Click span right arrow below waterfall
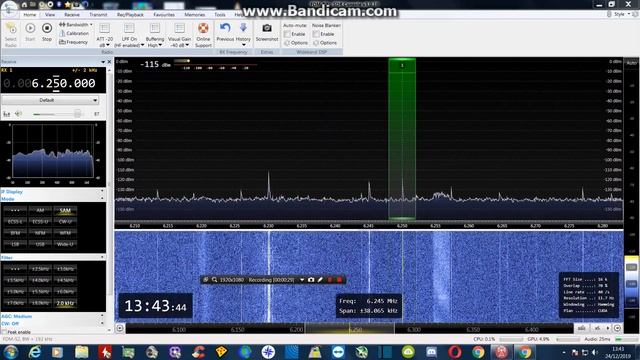Image resolution: width=640 pixels, height=360 pixels. click(x=618, y=328)
